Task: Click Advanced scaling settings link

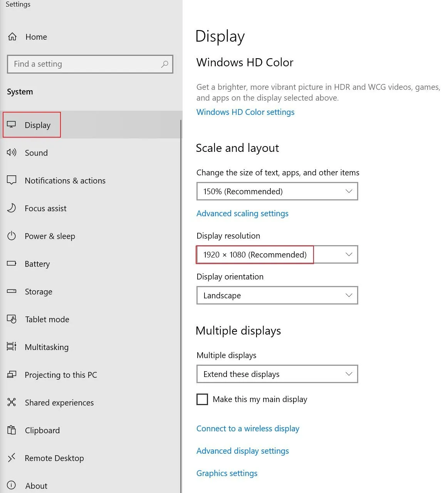Action: coord(242,214)
